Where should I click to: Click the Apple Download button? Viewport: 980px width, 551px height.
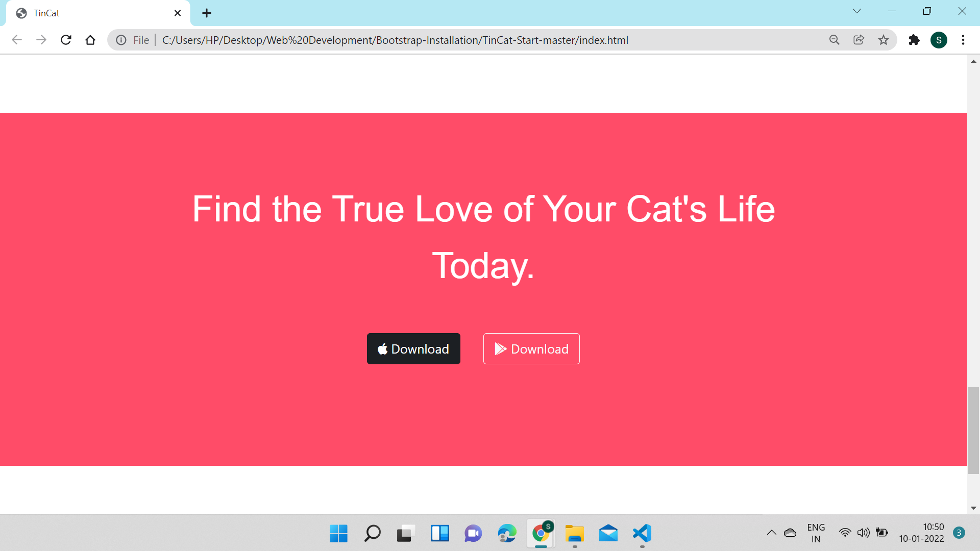pos(413,349)
